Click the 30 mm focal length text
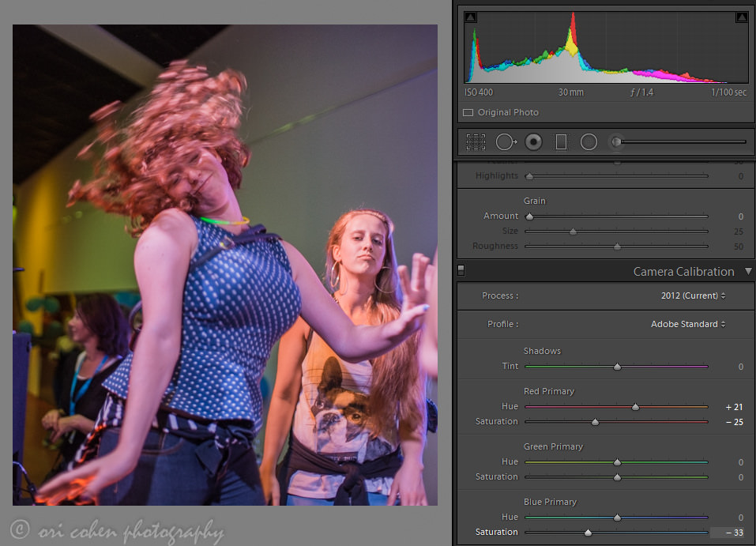Image resolution: width=756 pixels, height=546 pixels. 571,92
